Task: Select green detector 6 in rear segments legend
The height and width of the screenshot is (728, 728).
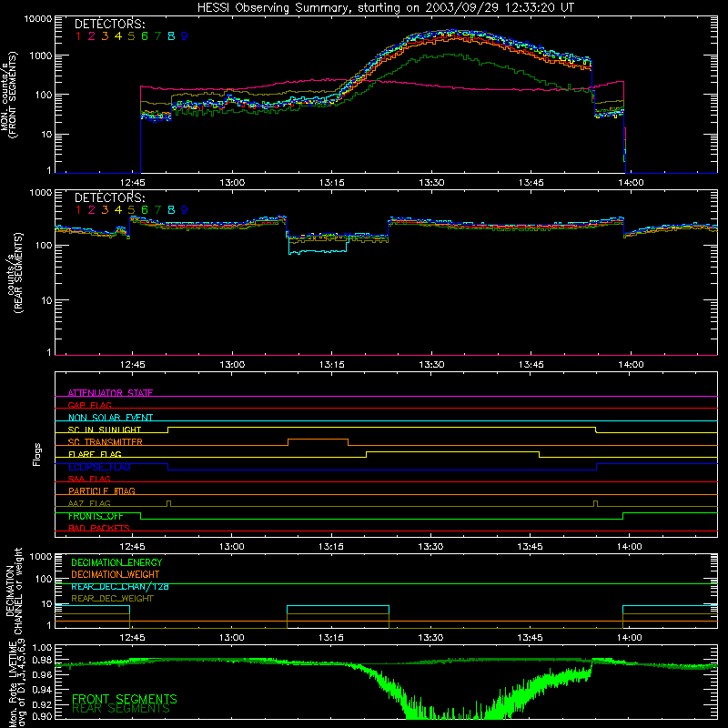Action: tap(145, 210)
